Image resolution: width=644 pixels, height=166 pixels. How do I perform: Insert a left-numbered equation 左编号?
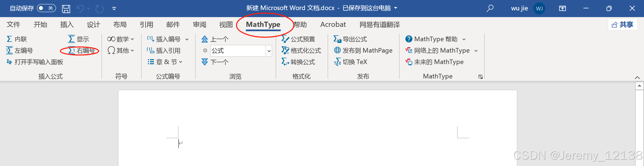[19, 51]
